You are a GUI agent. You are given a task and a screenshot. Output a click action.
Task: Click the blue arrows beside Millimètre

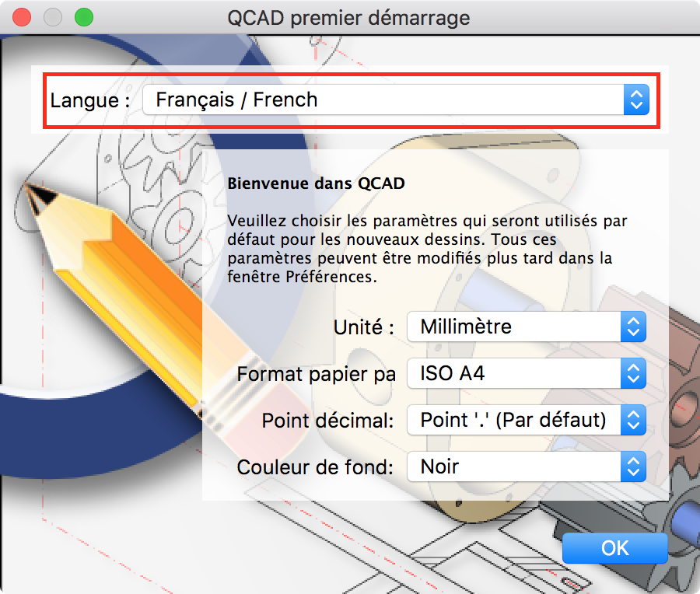(633, 327)
